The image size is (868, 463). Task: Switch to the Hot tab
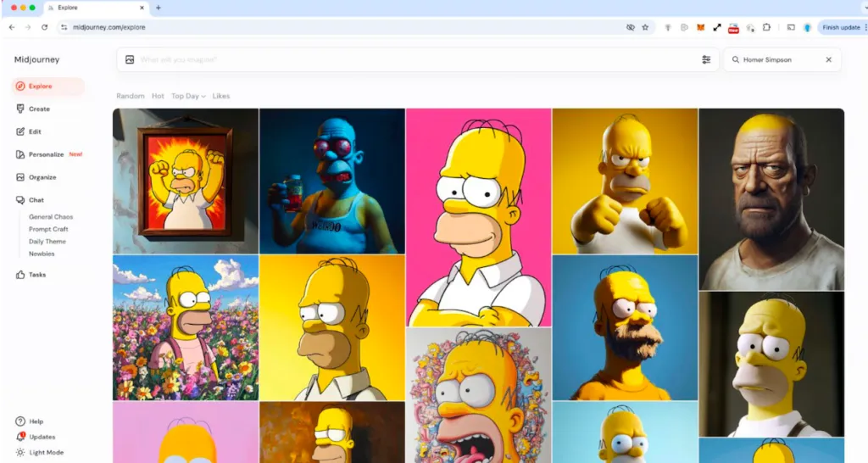(x=158, y=97)
